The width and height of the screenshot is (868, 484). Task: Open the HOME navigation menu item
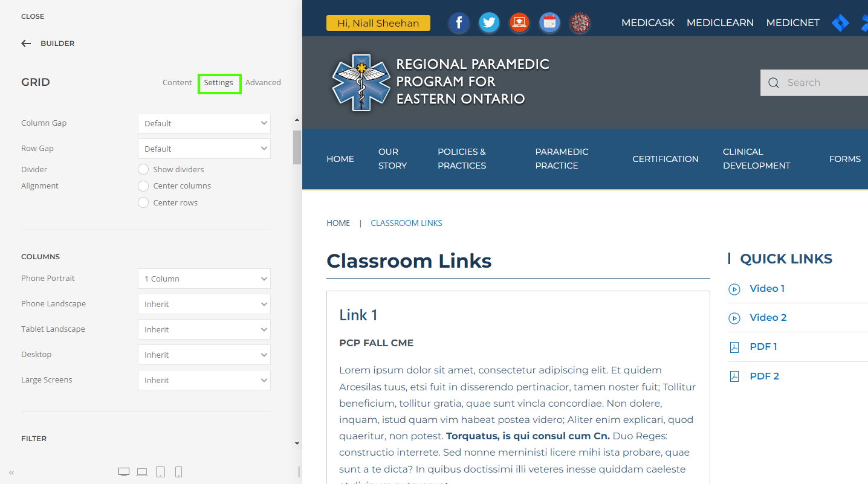click(x=340, y=159)
